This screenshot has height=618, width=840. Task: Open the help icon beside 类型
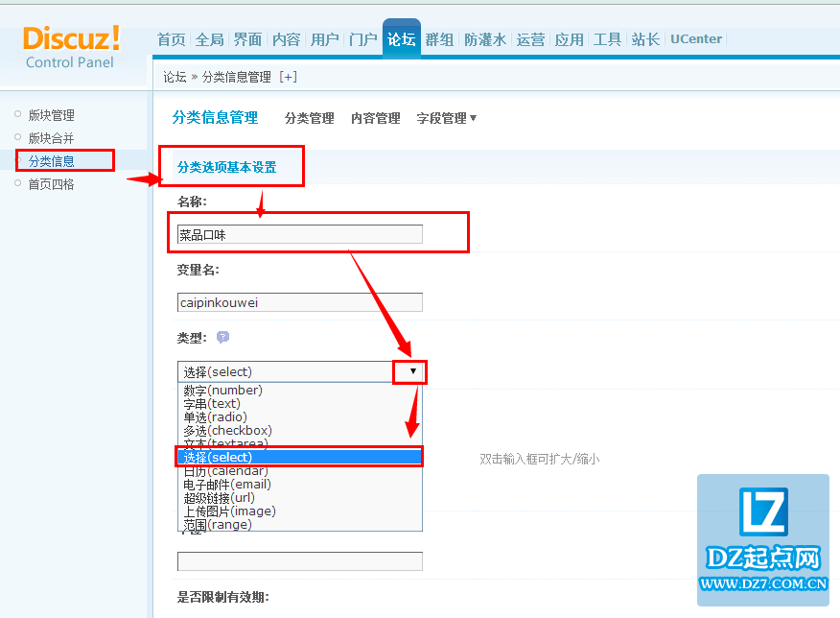tap(222, 337)
